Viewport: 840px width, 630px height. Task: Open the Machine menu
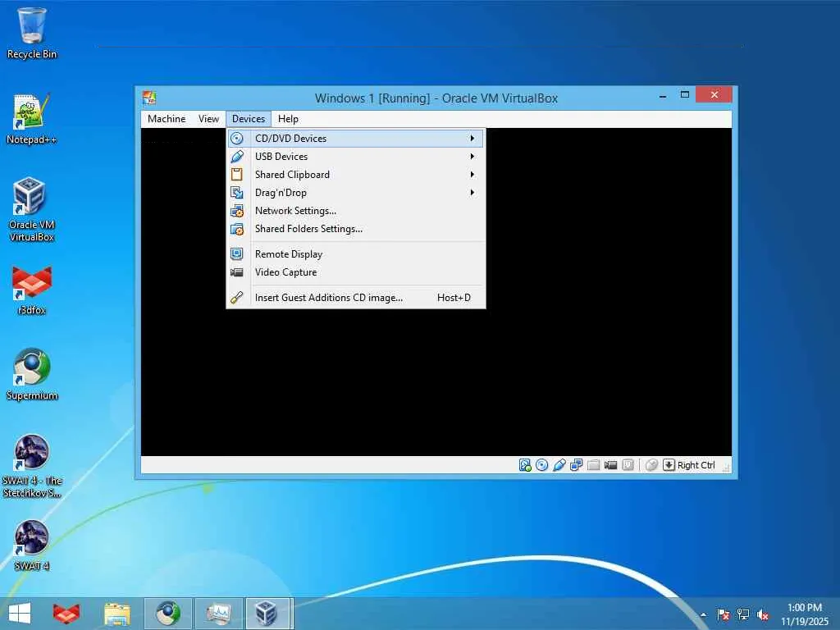click(167, 119)
